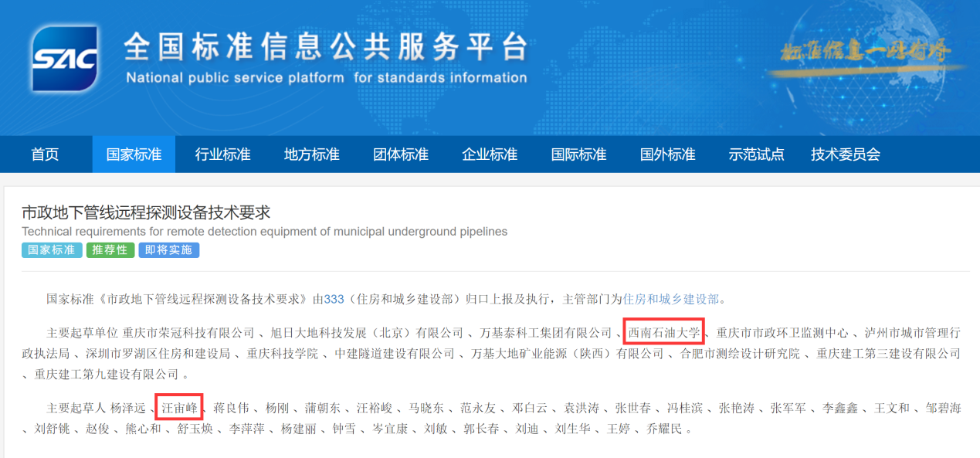The height and width of the screenshot is (458, 980).
Task: Click the golden slogan banner image
Action: click(865, 54)
